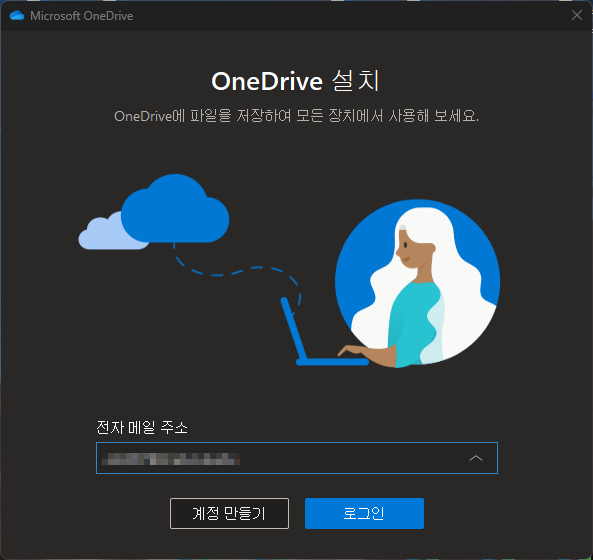Click the '전자 메일 주소' label
593x560 pixels.
[x=142, y=427]
